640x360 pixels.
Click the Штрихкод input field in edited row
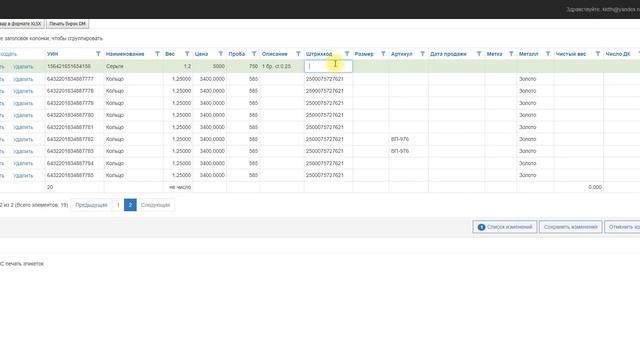[x=328, y=66]
